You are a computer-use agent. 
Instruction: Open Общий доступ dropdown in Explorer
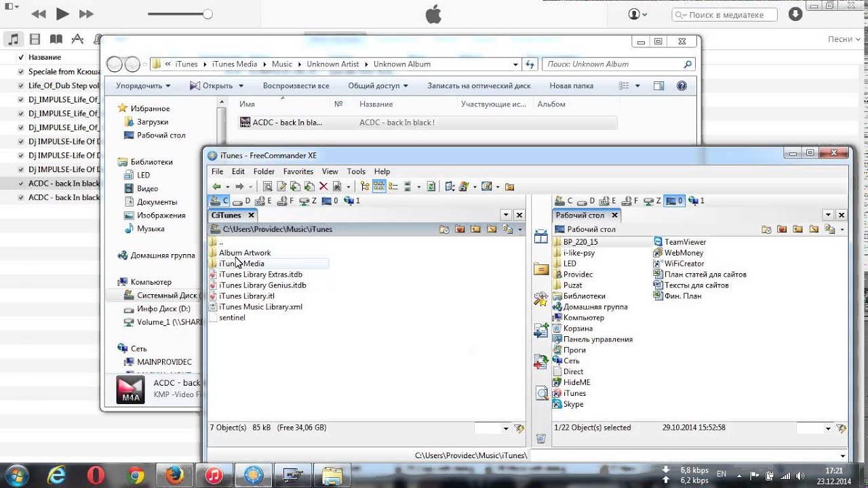(x=378, y=86)
